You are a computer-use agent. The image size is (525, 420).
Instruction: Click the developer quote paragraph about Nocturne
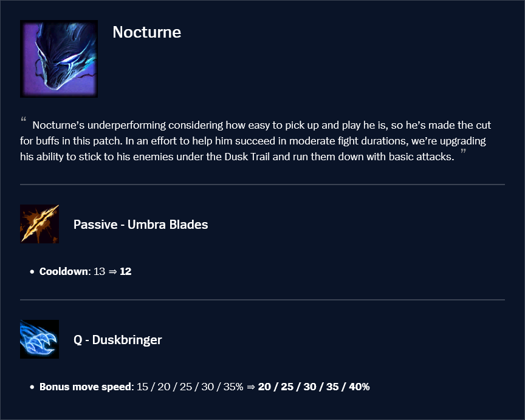pos(261,141)
